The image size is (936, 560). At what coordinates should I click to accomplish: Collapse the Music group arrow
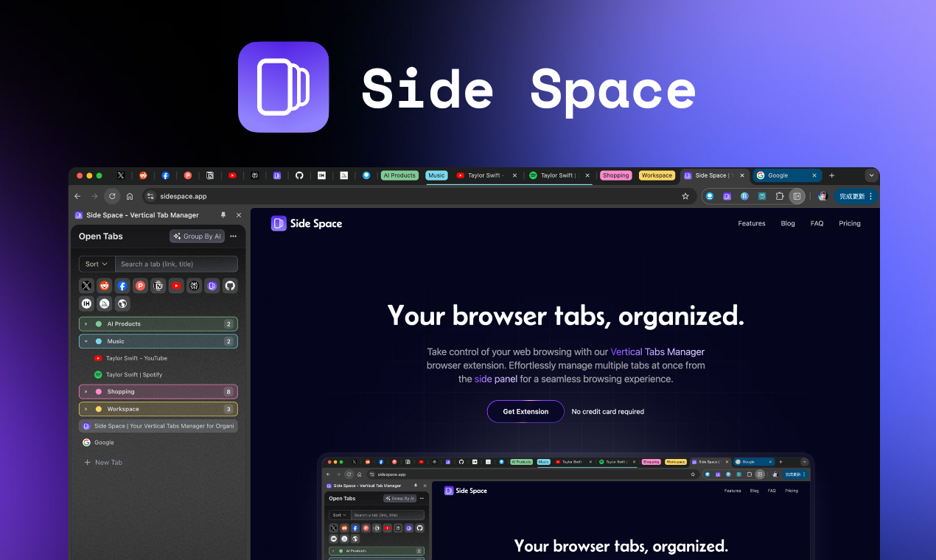86,342
